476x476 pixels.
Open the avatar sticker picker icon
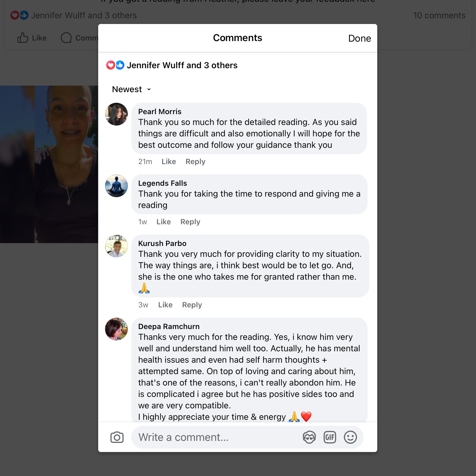[x=309, y=437]
